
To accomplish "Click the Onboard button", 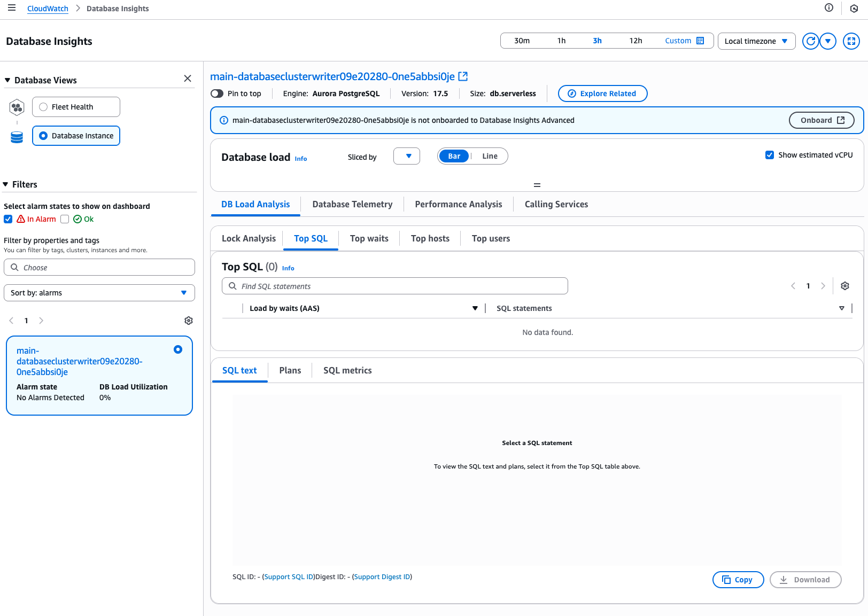I will click(x=821, y=120).
